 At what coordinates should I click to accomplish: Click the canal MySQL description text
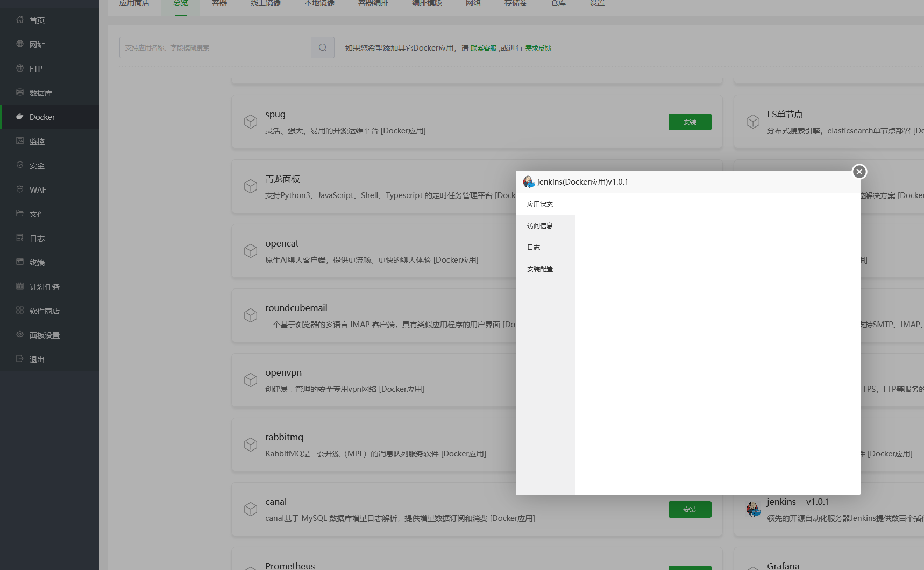tap(400, 518)
